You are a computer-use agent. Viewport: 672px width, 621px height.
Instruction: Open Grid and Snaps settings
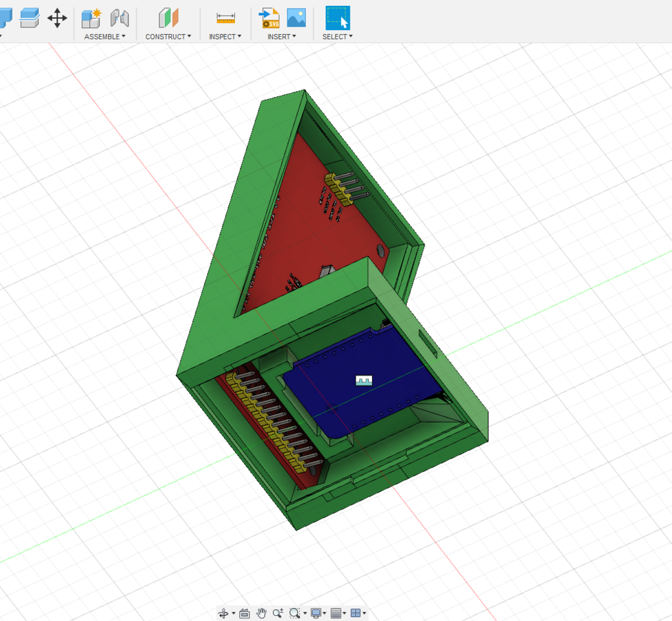(337, 613)
